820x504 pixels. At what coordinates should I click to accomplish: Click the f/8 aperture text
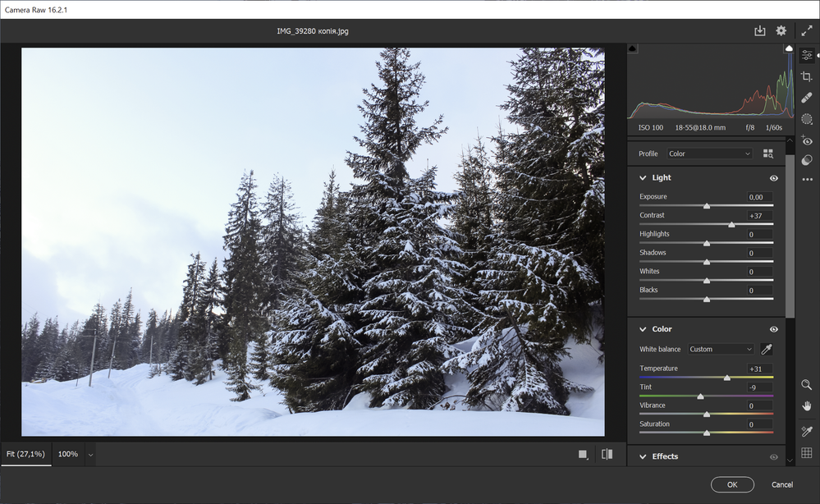pyautogui.click(x=750, y=127)
